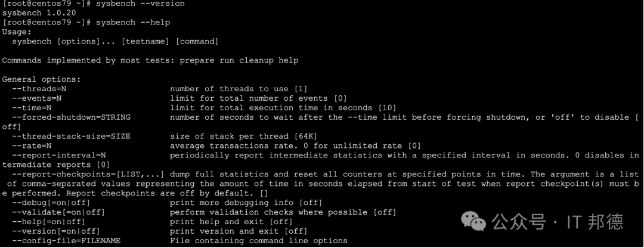Click the 'prepare run cleanup help' commands text

click(239, 60)
